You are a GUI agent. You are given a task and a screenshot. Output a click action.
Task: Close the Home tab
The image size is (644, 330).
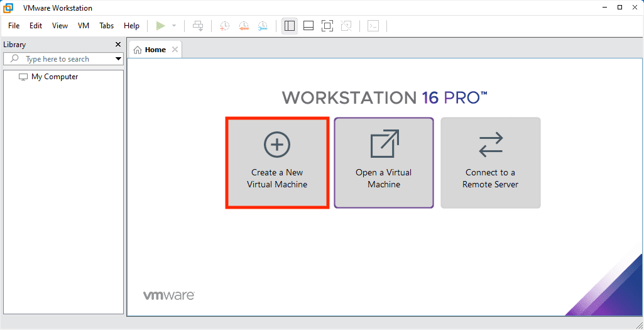pos(175,50)
